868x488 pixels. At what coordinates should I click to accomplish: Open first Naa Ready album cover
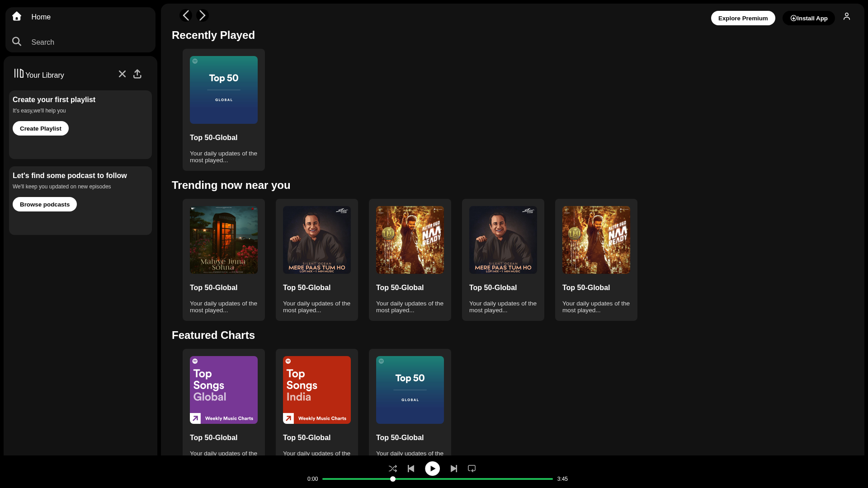point(410,240)
